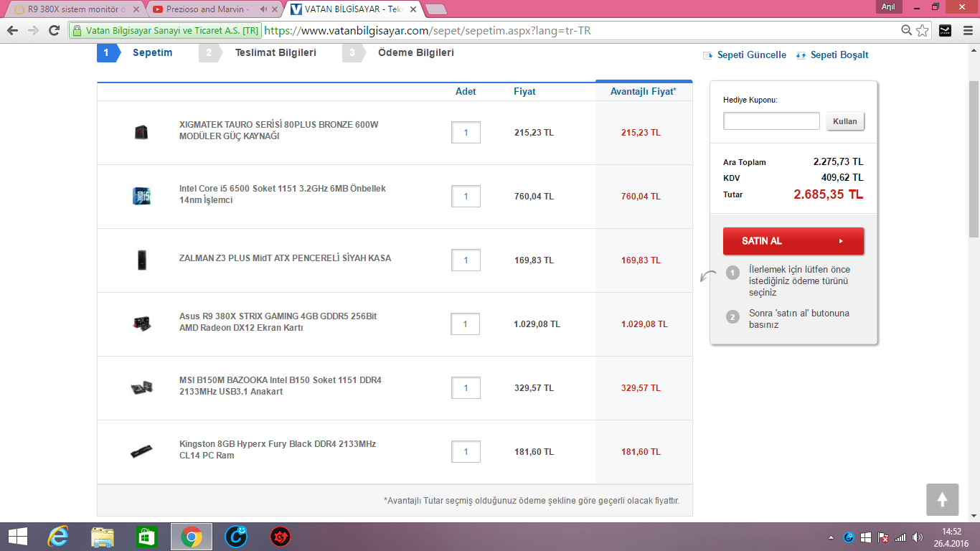Open the red circular app on taskbar

pos(280,537)
